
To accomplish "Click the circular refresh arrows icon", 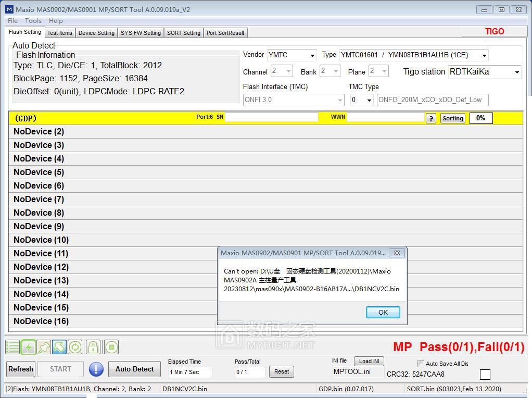I will click(75, 347).
